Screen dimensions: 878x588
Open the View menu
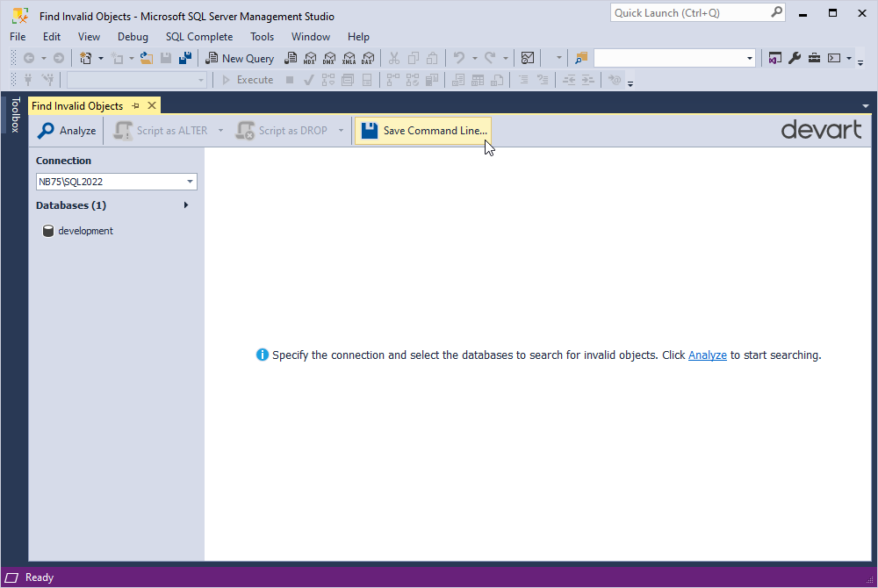pos(89,37)
